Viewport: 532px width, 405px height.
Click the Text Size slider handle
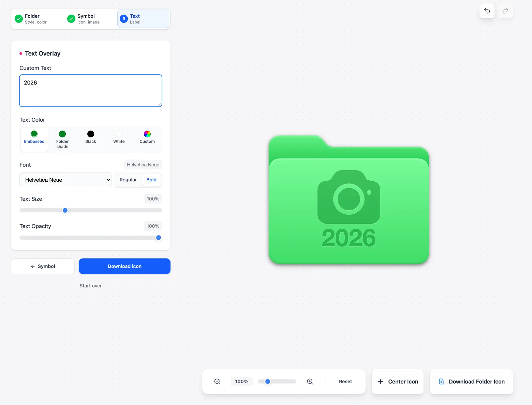point(65,210)
